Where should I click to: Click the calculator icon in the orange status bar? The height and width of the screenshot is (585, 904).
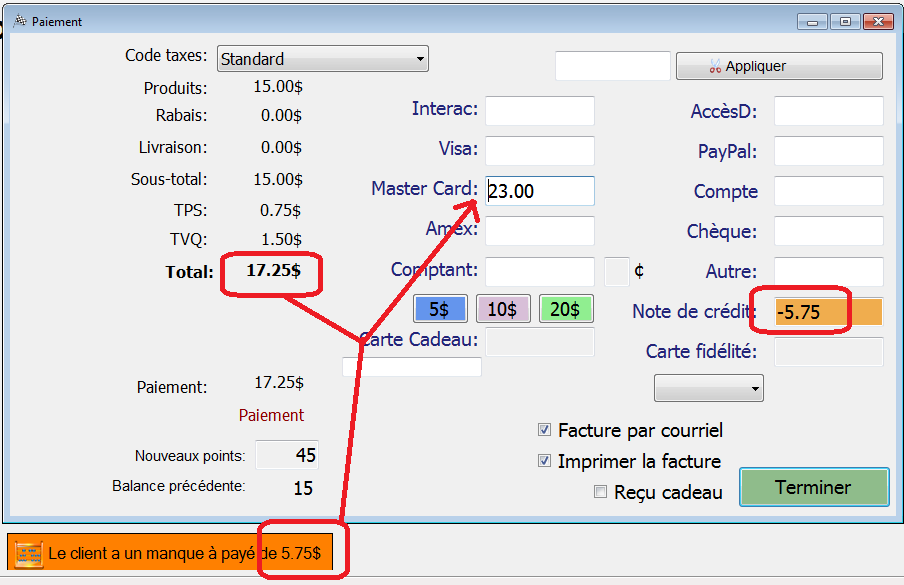pyautogui.click(x=29, y=553)
